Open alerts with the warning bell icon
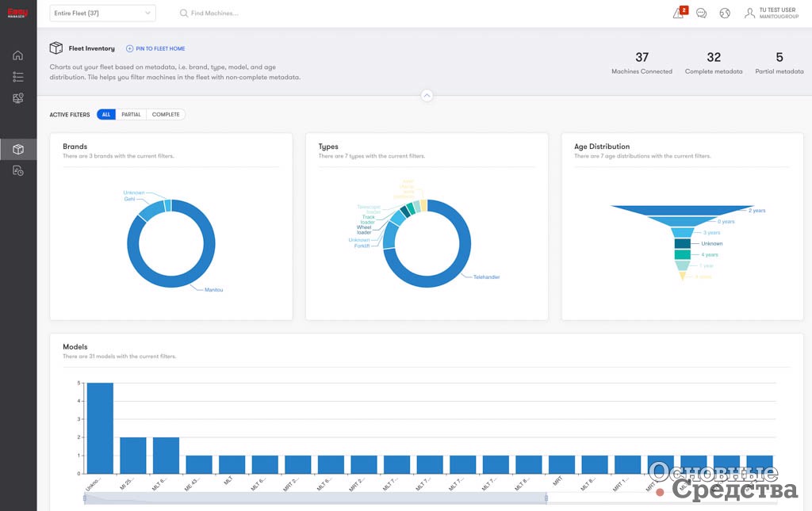 [x=680, y=13]
